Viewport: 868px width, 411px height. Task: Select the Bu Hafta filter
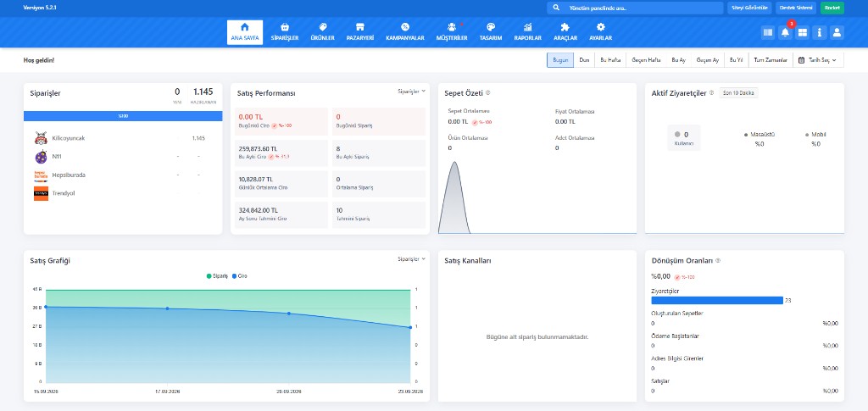[610, 60]
